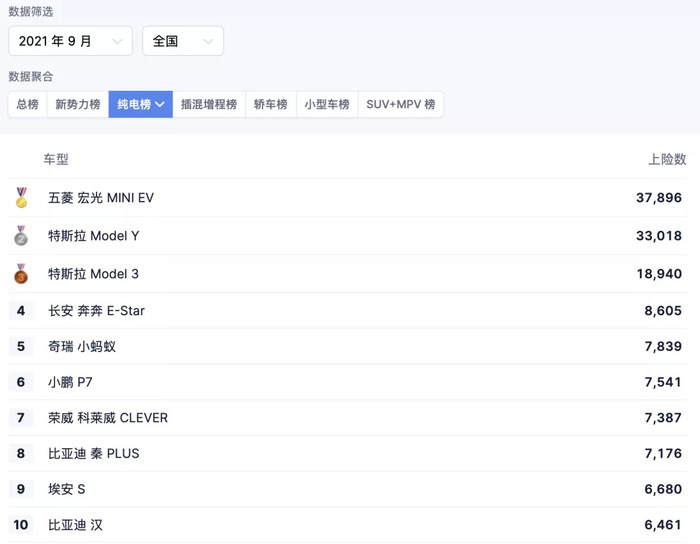Switch to the SUV+MPV 榜 tab

(401, 104)
